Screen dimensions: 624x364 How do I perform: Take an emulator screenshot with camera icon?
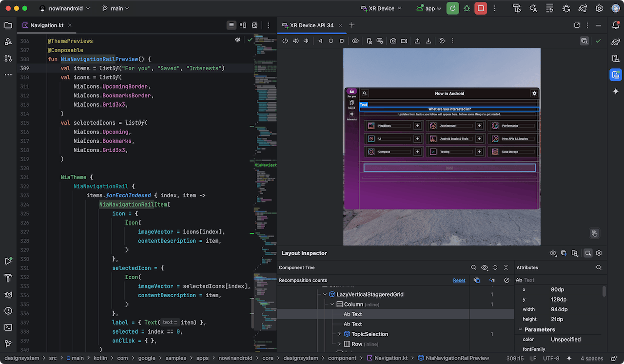tap(393, 41)
